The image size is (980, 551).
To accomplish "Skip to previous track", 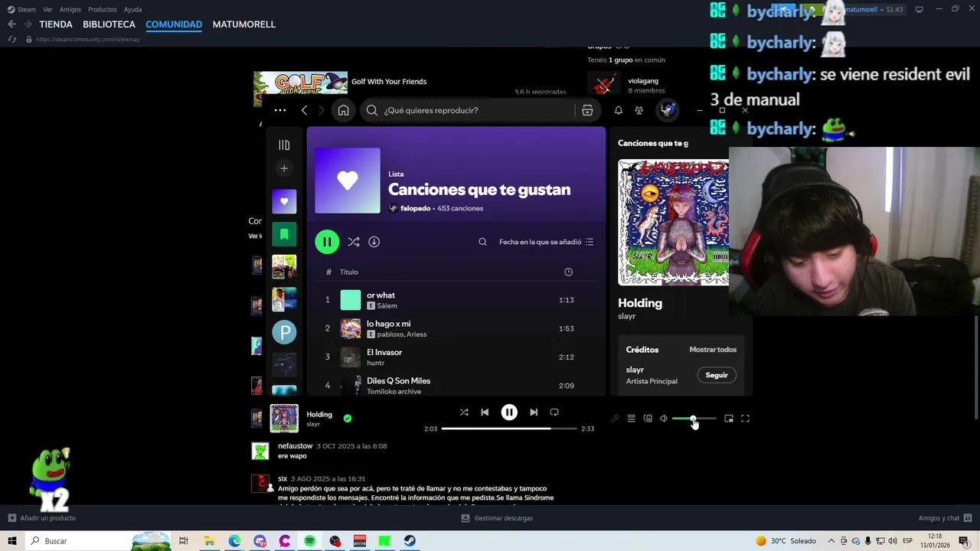I will (485, 412).
